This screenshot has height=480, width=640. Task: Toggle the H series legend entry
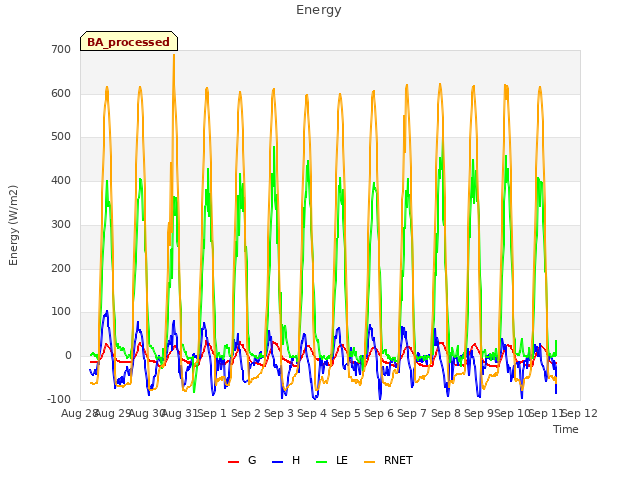tap(286, 460)
